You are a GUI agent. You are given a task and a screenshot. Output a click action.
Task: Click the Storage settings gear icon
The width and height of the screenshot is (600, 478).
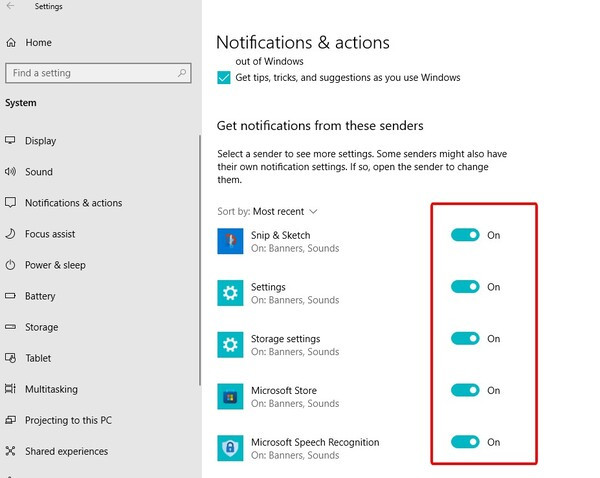point(230,344)
